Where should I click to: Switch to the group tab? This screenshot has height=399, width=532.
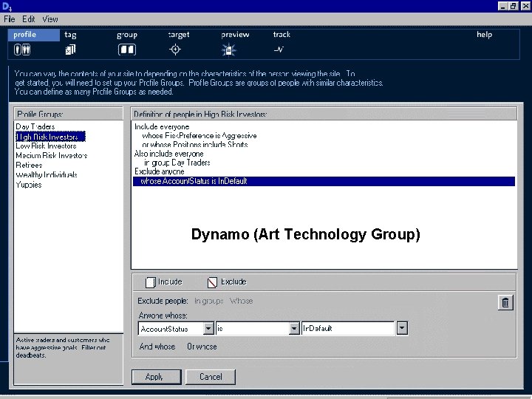[x=127, y=35]
